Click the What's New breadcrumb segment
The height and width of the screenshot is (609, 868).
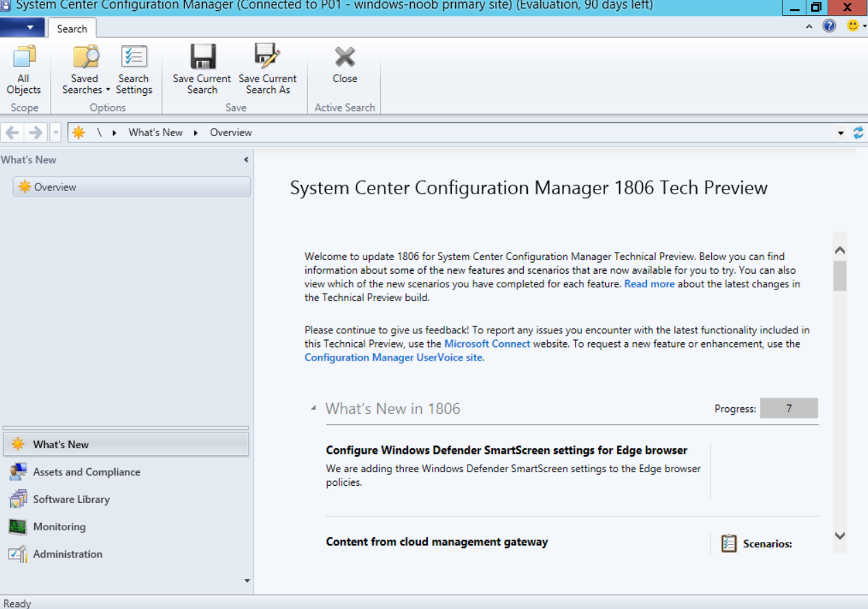[155, 133]
